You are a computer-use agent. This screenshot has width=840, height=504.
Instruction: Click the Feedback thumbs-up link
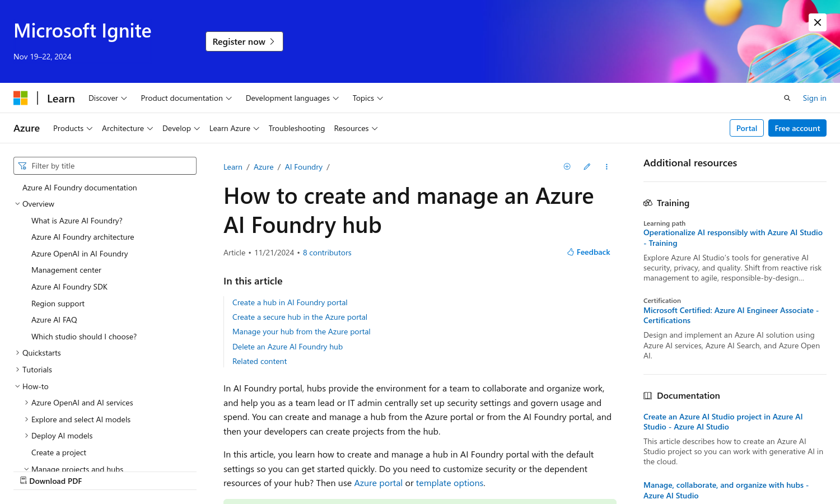(x=589, y=252)
